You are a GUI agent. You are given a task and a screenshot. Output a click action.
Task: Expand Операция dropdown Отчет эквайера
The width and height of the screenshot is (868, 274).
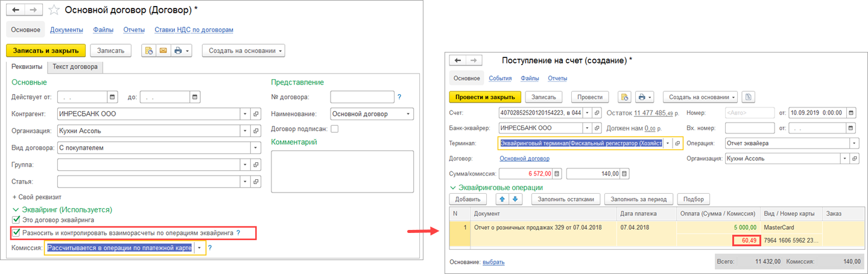pyautogui.click(x=854, y=143)
